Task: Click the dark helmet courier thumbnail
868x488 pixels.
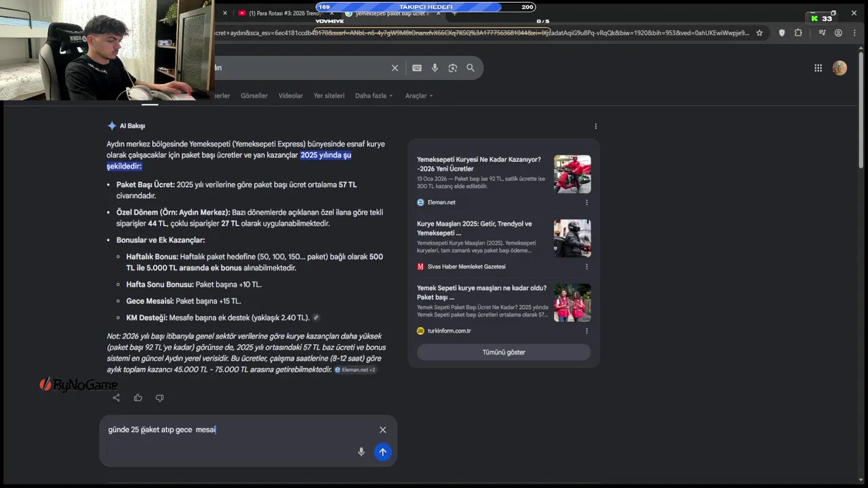Action: pos(572,239)
